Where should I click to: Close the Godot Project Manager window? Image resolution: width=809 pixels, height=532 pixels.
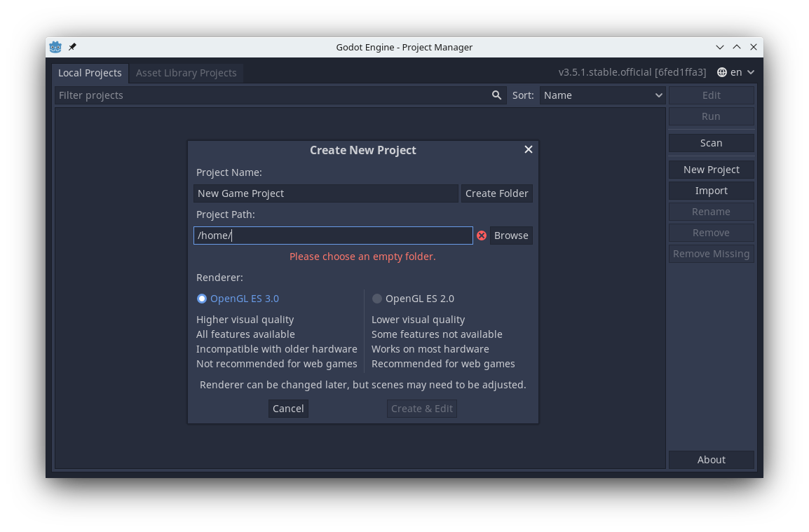pyautogui.click(x=754, y=47)
